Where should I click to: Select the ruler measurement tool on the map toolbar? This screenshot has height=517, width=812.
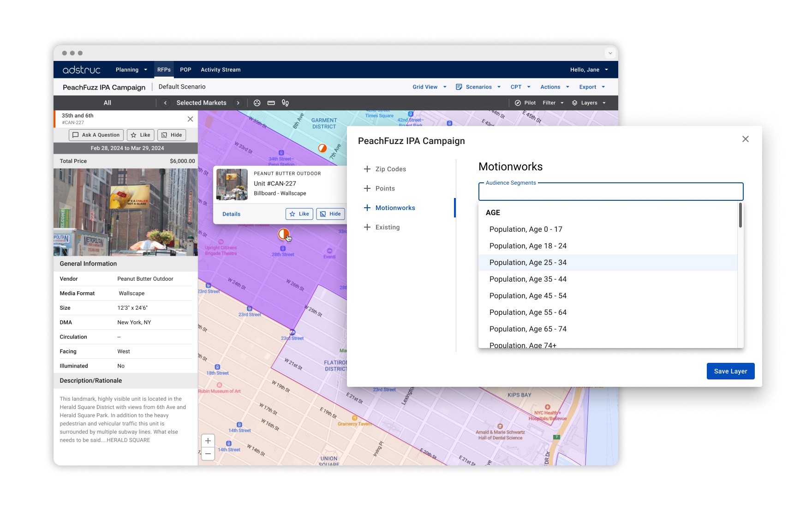[x=271, y=103]
